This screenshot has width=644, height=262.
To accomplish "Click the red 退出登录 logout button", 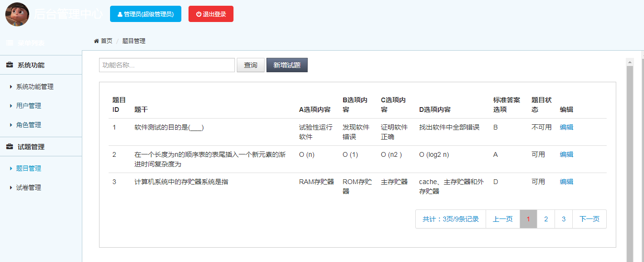I will click(x=211, y=14).
